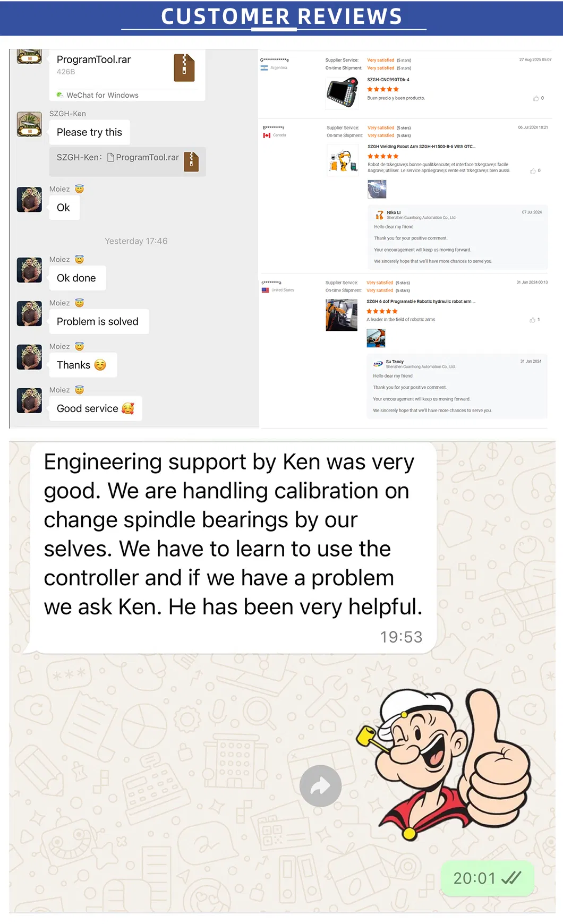The width and height of the screenshot is (563, 924).
Task: Click Moiez's avatar next to "Ok" message
Action: tap(29, 200)
